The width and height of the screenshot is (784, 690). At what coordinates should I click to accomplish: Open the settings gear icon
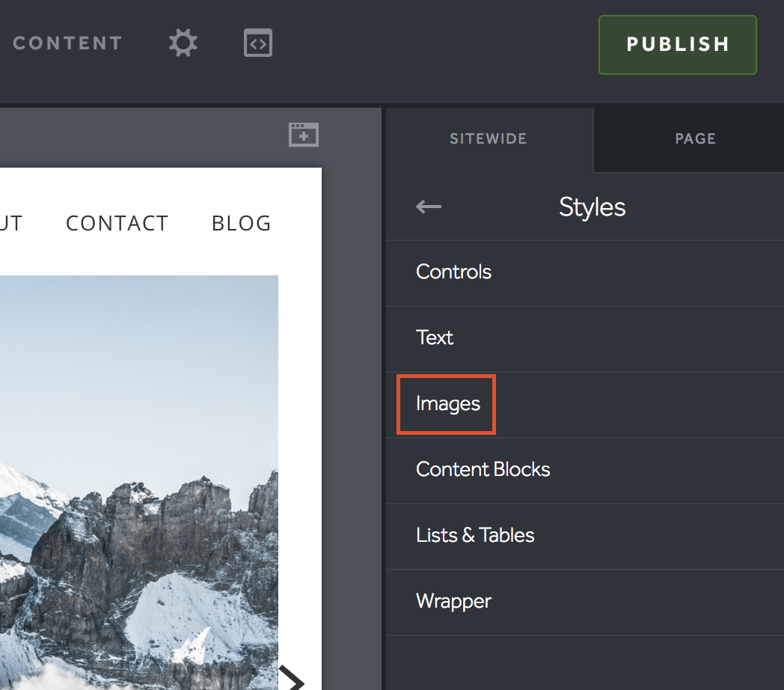183,43
